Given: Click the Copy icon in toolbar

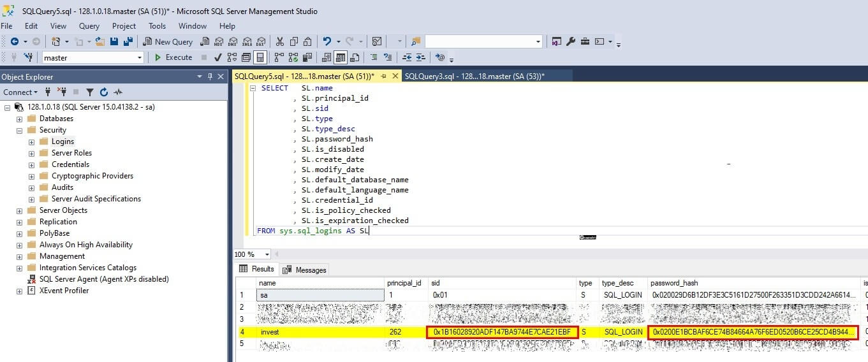Looking at the screenshot, I should tap(294, 41).
